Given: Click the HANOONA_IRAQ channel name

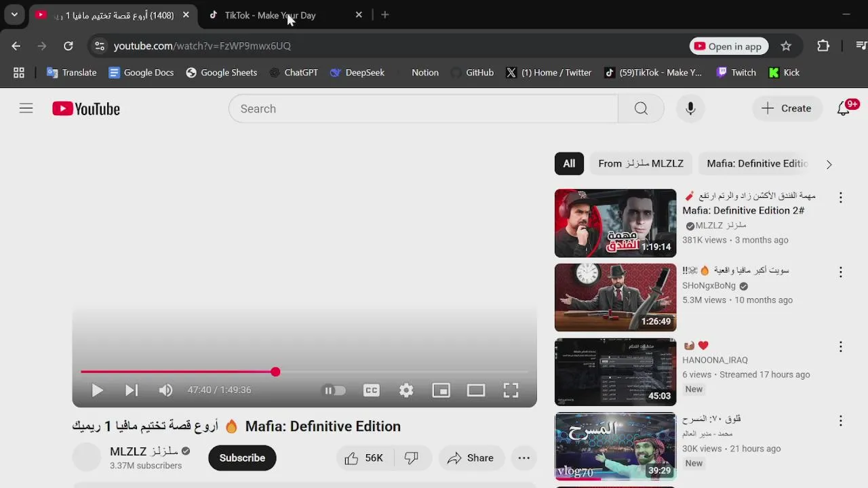Looking at the screenshot, I should tap(715, 360).
